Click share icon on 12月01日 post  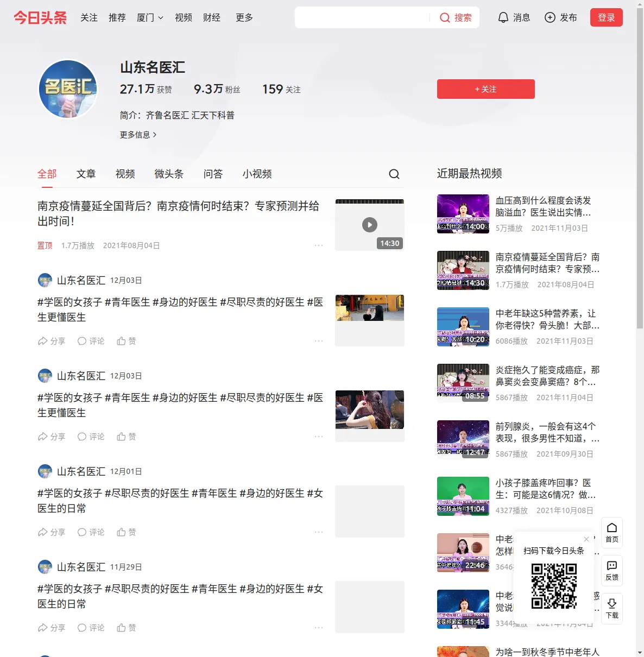(43, 532)
